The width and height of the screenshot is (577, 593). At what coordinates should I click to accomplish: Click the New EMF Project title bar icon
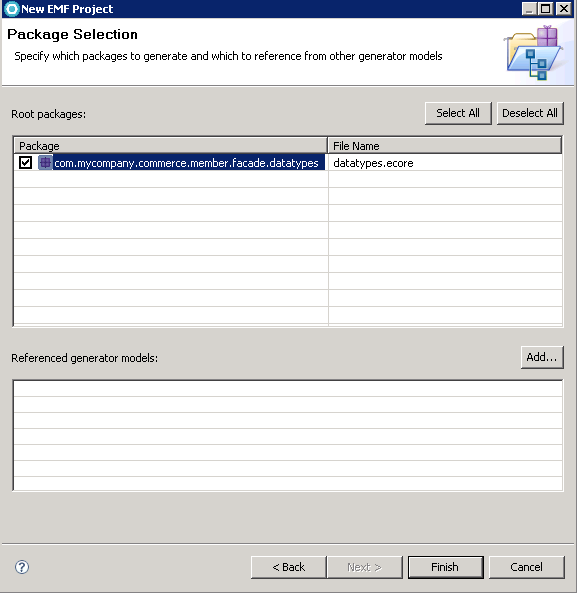click(11, 9)
